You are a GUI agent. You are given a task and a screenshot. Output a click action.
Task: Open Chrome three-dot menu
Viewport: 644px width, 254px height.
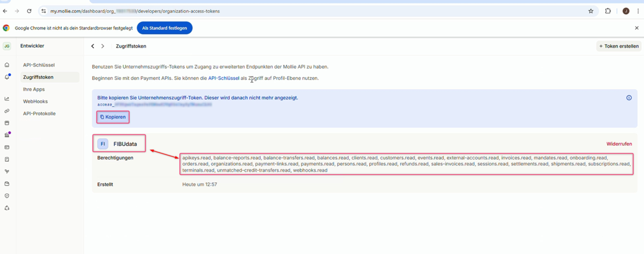point(638,11)
